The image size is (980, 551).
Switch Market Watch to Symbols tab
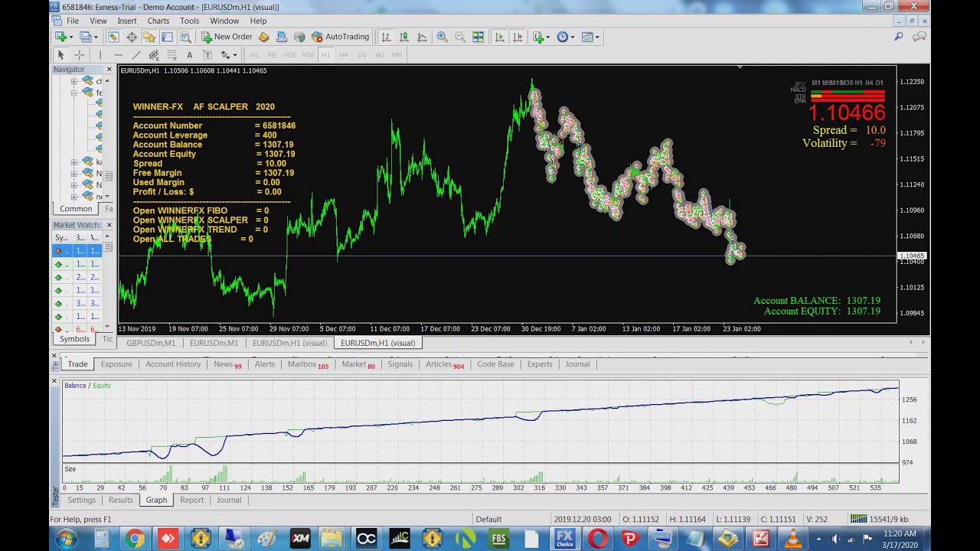pyautogui.click(x=74, y=339)
